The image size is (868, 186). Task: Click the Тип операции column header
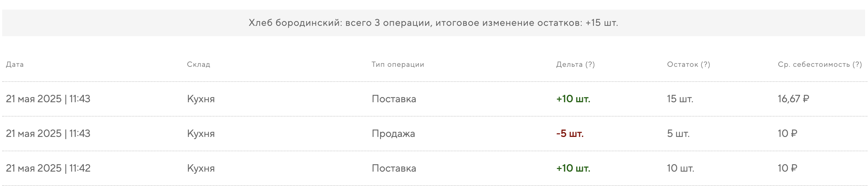(397, 65)
